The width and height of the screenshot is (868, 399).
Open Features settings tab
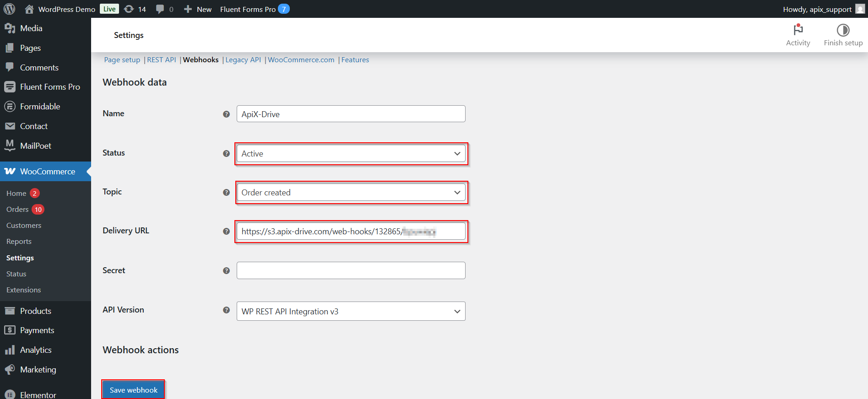(x=355, y=60)
